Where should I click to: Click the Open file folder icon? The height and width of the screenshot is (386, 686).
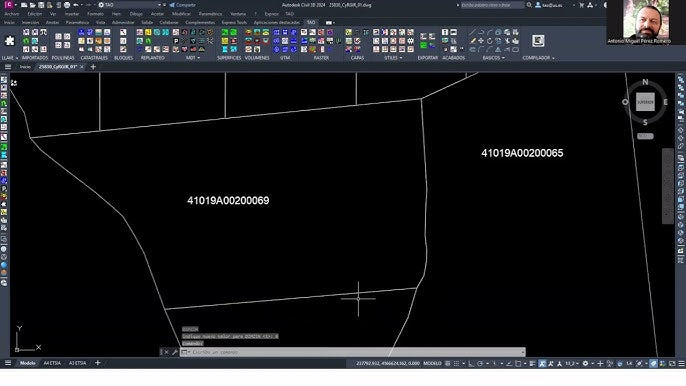click(x=33, y=5)
